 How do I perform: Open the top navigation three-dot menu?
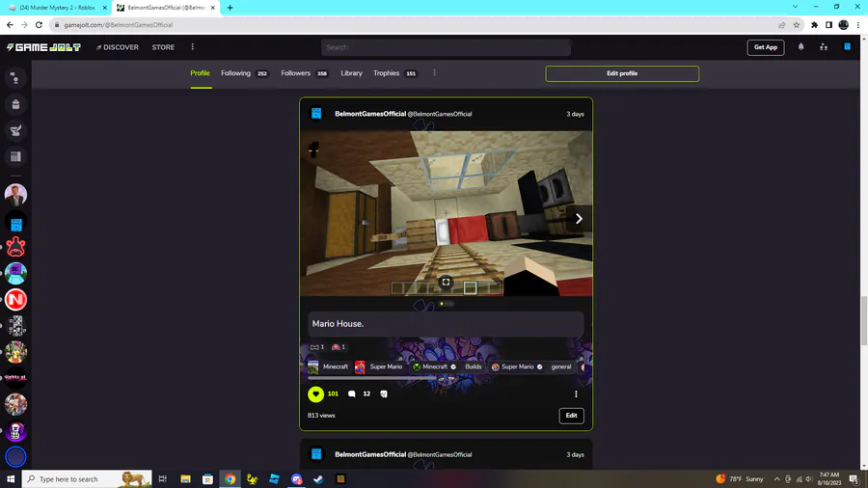[x=193, y=47]
